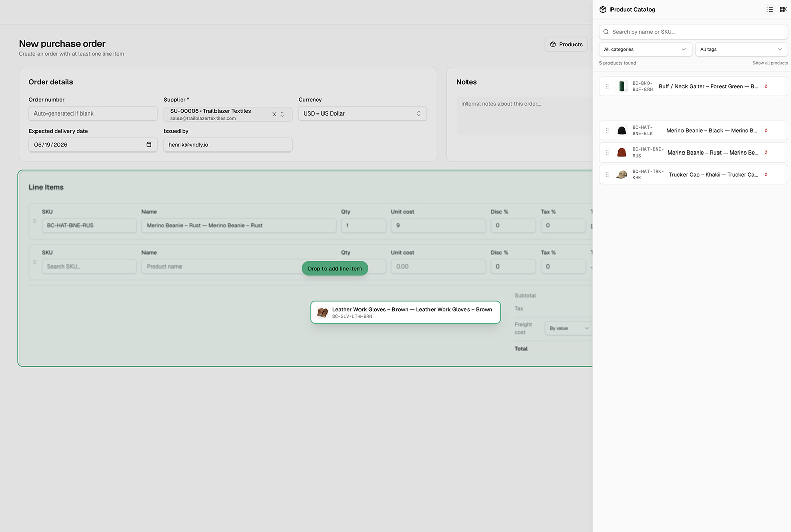This screenshot has width=791, height=532.
Task: Click the BC-HAT-BNE-BLK SKU text
Action: point(642,130)
